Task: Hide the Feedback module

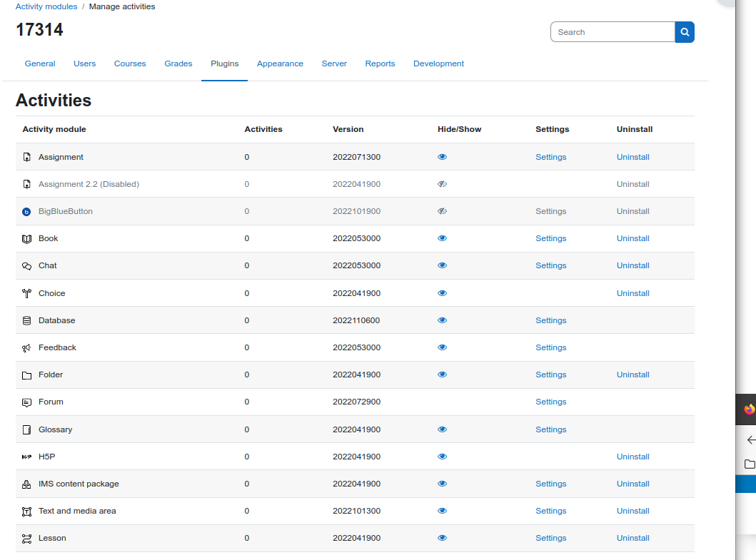Action: (442, 347)
